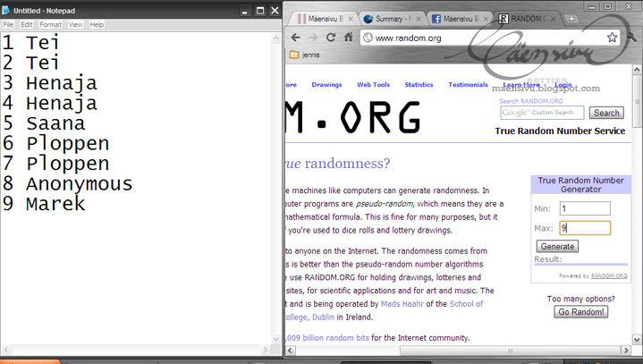Screen dimensions: 643x364
Task: Click the Go Random! button
Action: click(581, 312)
